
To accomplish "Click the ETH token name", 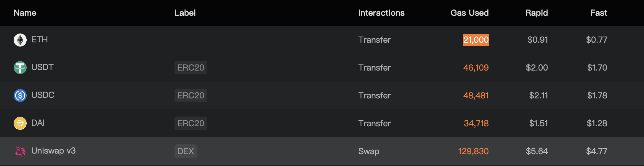I will [39, 39].
